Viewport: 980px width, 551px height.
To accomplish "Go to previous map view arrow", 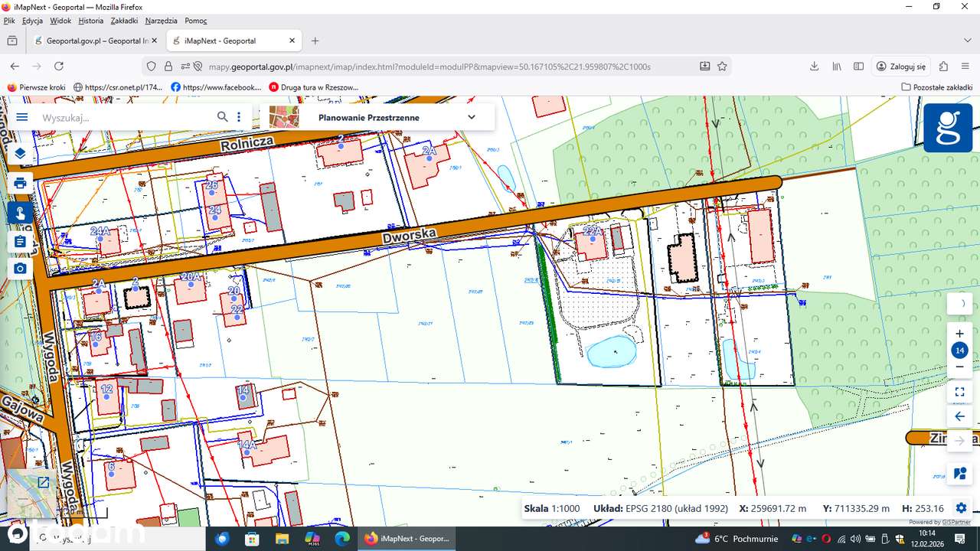I will (x=959, y=416).
